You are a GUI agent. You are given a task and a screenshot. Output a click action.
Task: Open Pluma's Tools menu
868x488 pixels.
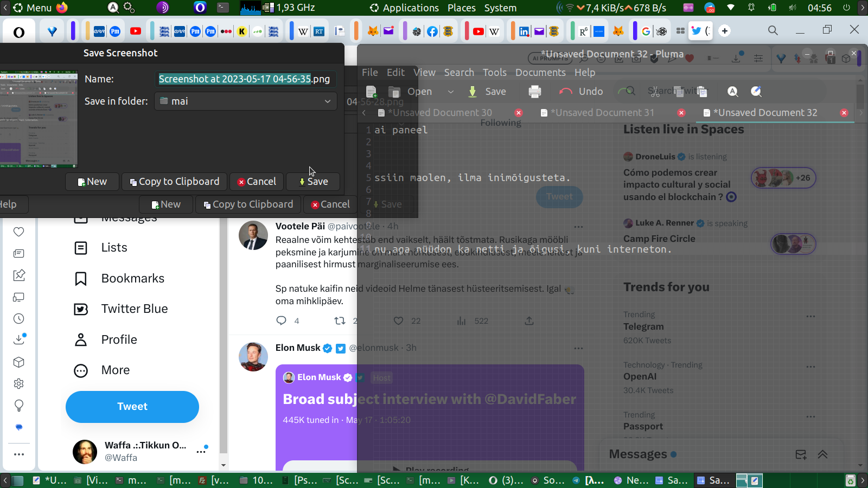[495, 73]
